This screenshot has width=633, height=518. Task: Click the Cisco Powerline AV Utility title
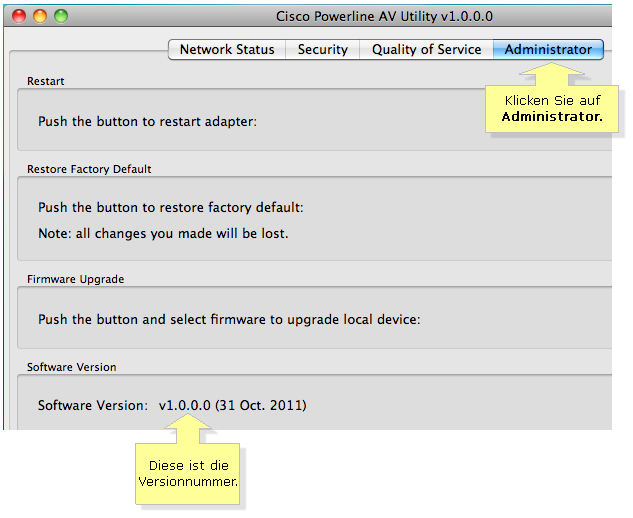384,17
